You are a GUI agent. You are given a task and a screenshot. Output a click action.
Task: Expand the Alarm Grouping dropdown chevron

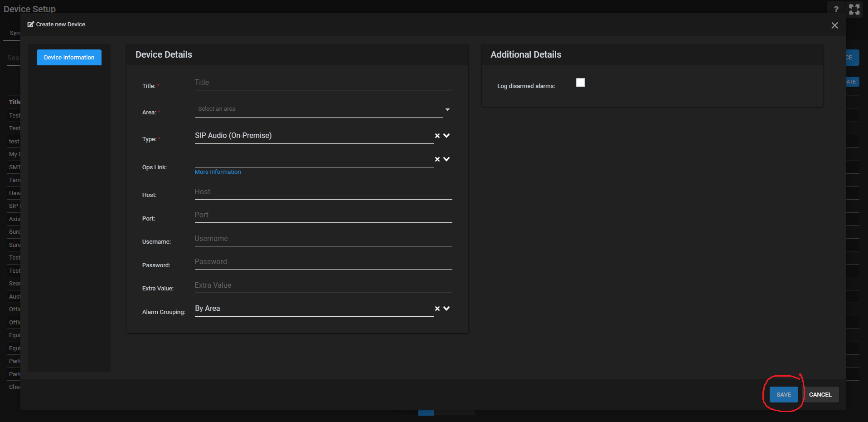pos(446,309)
